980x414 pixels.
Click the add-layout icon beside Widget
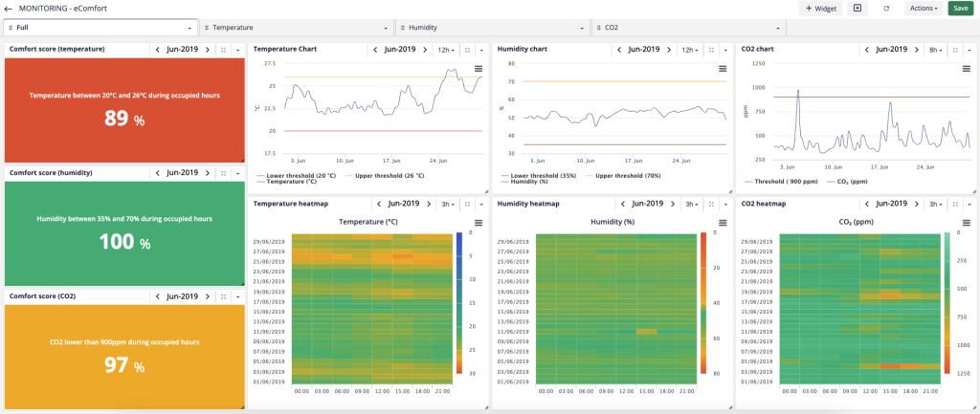pos(857,8)
